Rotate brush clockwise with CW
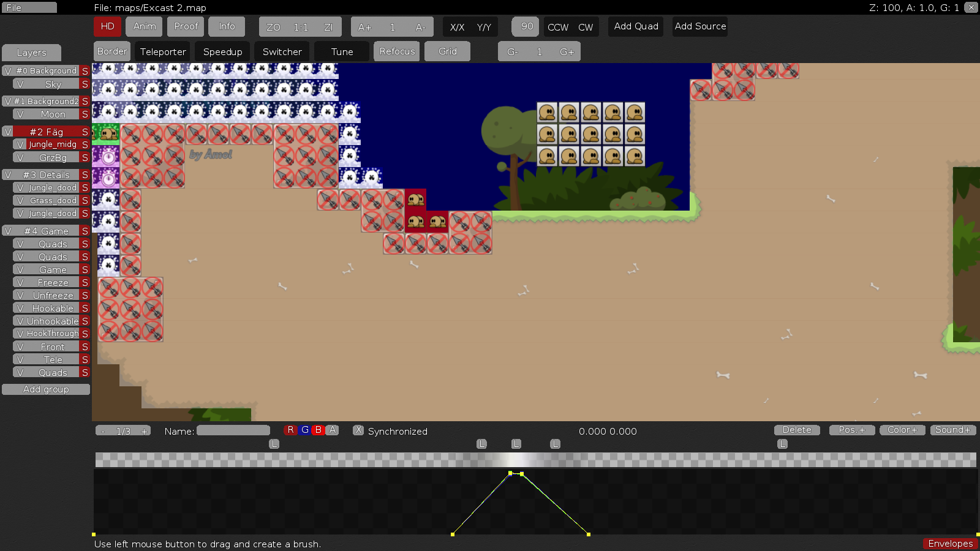 click(x=586, y=27)
